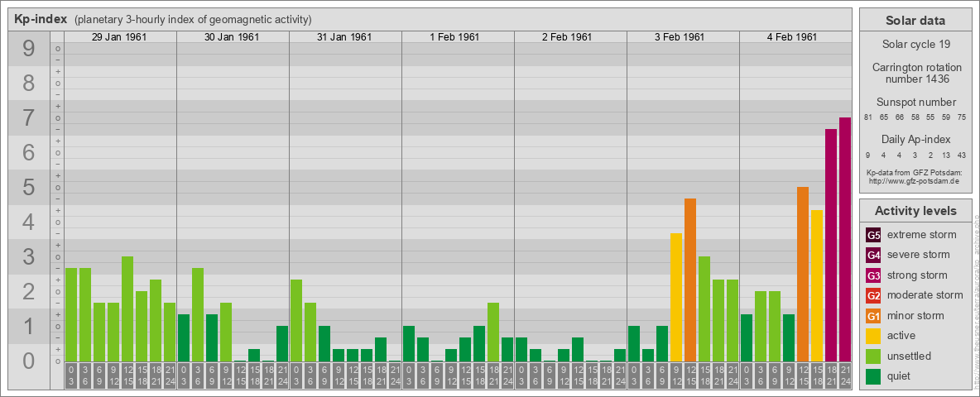This screenshot has width=980, height=397.
Task: Click the large '9' on the Kp axis
Action: click(x=29, y=49)
